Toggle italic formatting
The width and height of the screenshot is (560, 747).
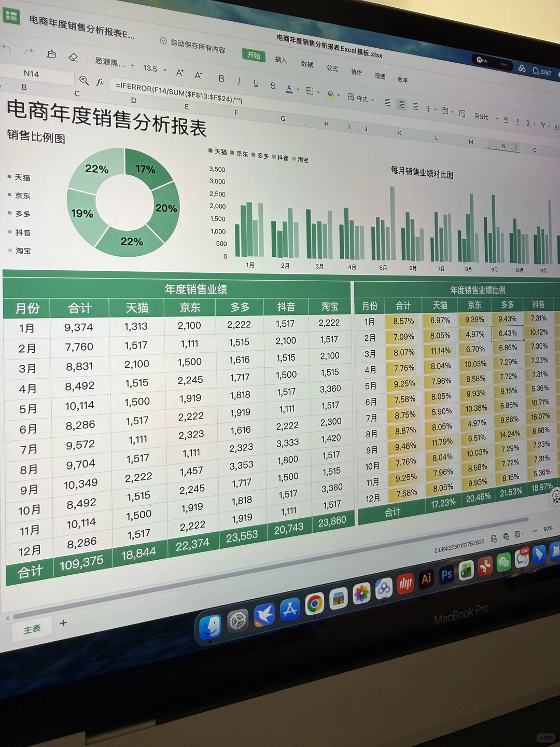239,80
